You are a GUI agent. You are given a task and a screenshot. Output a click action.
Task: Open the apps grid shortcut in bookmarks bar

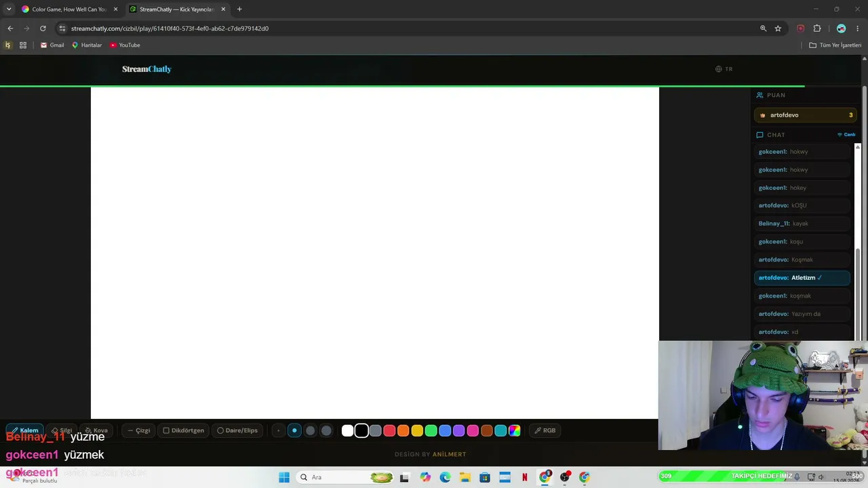[x=23, y=45]
